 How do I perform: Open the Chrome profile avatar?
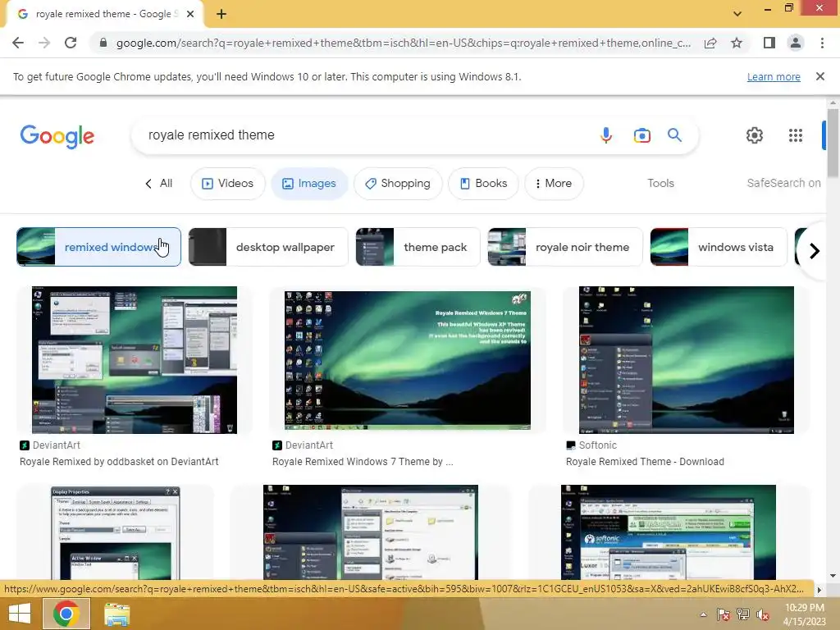(x=796, y=43)
